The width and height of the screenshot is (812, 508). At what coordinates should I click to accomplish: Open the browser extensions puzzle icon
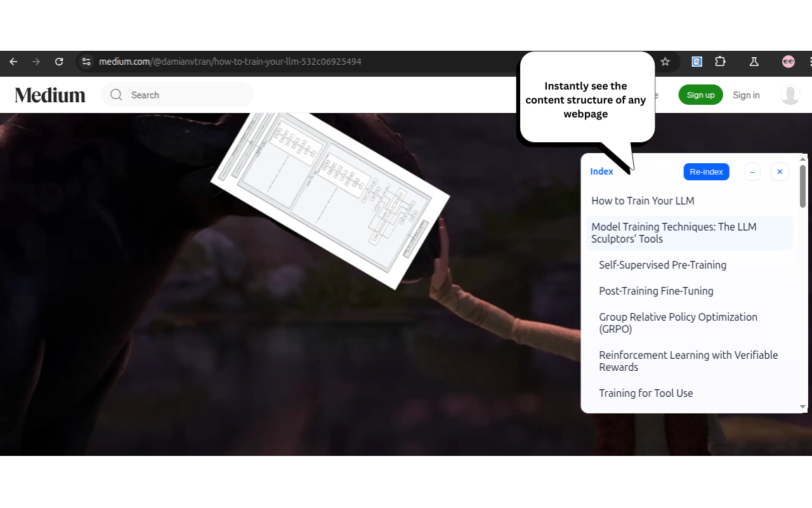tap(720, 62)
